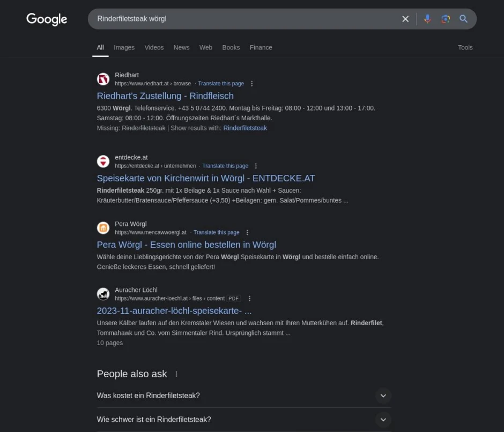Open 'Speisekarte von Kirchenwirt in Wörgl' result
The height and width of the screenshot is (432, 504).
tap(206, 178)
